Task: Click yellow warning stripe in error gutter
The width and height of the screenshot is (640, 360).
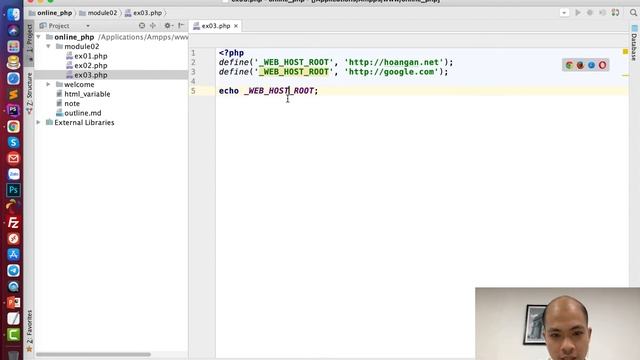Action: [x=625, y=76]
